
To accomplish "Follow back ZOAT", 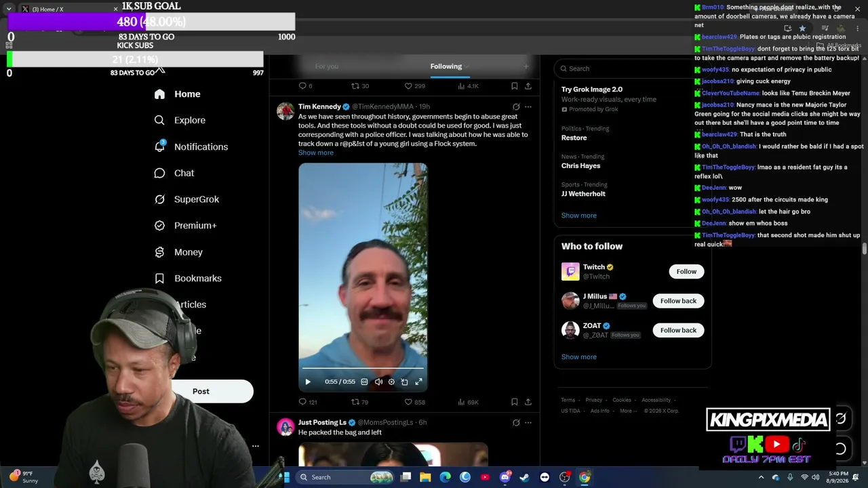I will click(x=678, y=330).
